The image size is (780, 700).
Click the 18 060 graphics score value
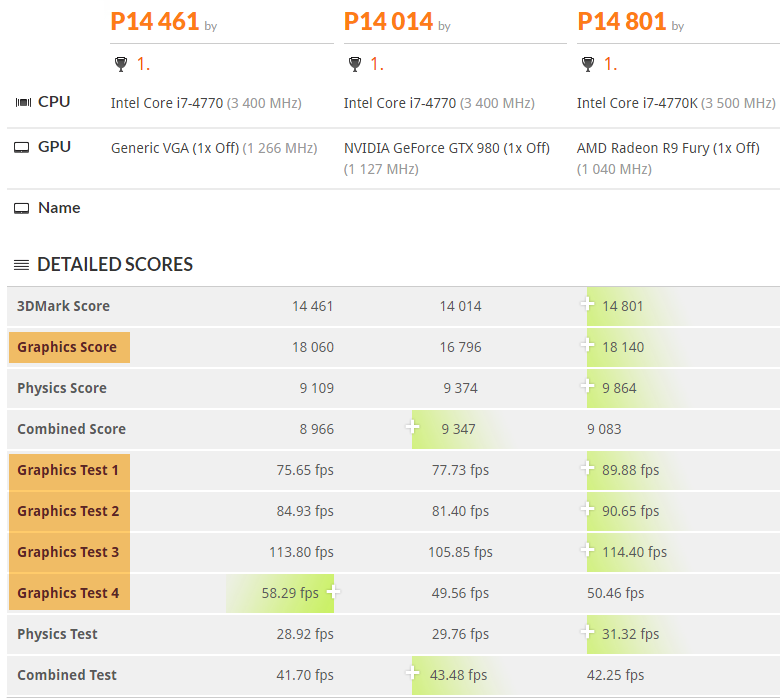[x=312, y=347]
